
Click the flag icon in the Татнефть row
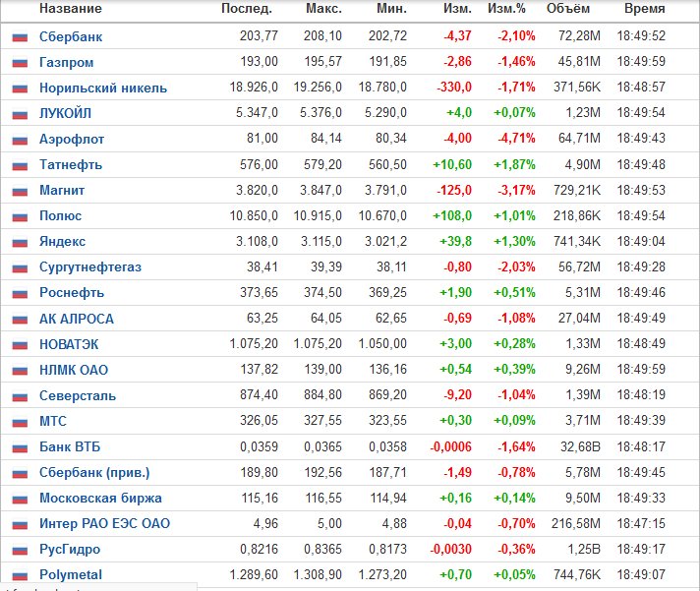20,165
